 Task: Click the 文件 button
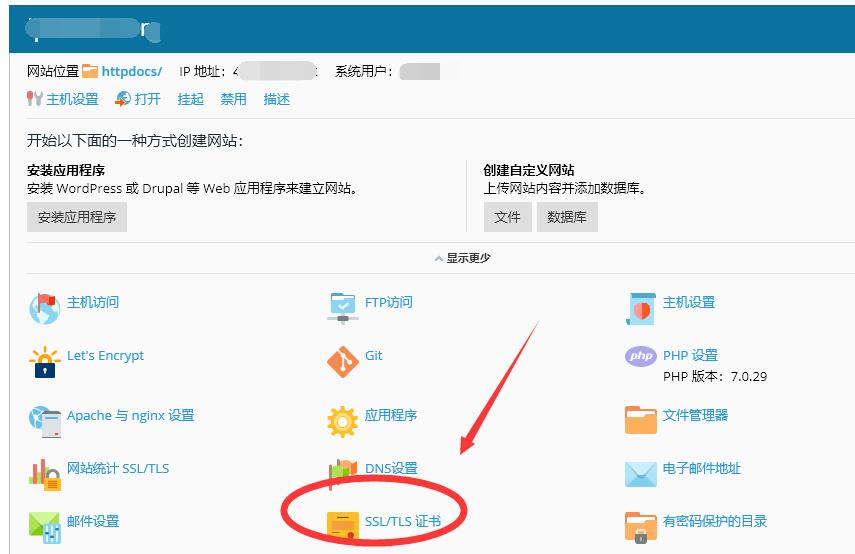[x=507, y=217]
